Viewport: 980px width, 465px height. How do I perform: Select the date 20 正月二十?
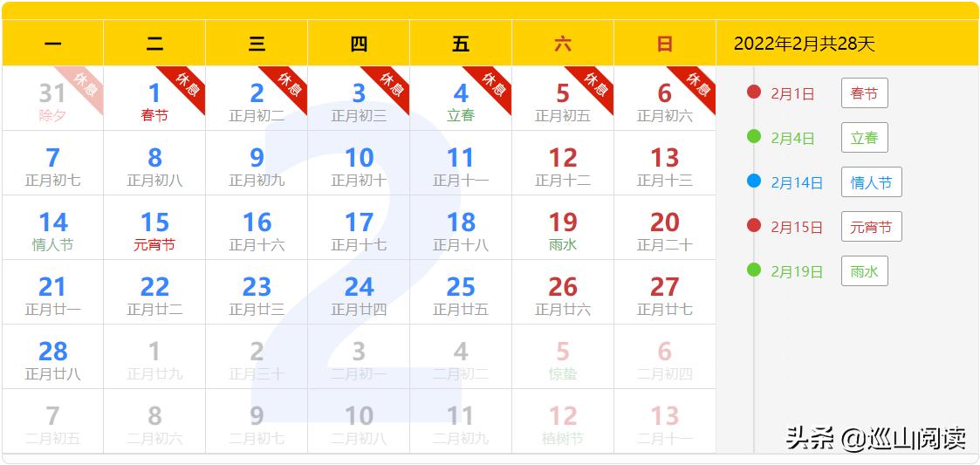coord(665,228)
